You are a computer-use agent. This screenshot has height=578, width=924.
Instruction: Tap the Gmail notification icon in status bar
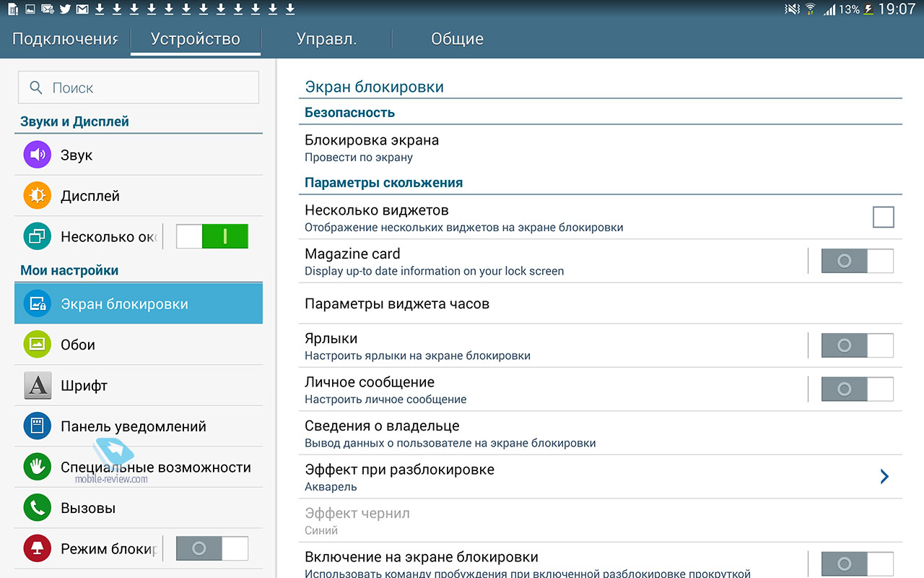click(x=82, y=9)
